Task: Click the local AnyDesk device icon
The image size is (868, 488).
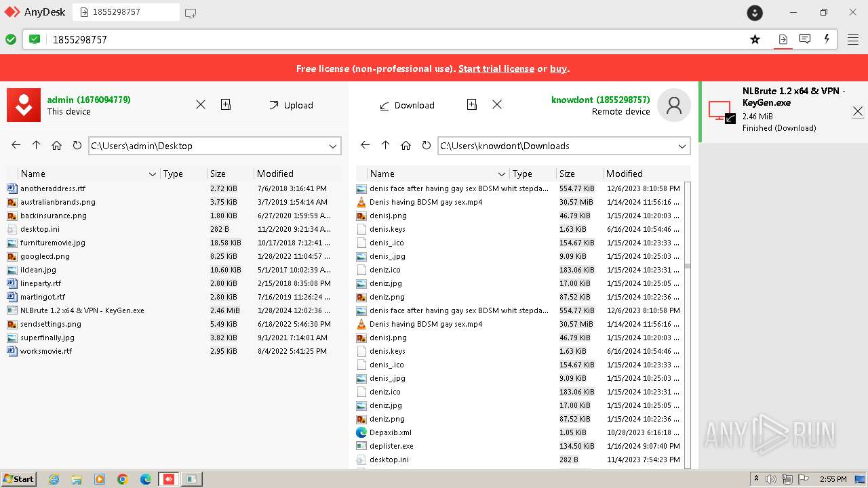Action: (x=24, y=105)
